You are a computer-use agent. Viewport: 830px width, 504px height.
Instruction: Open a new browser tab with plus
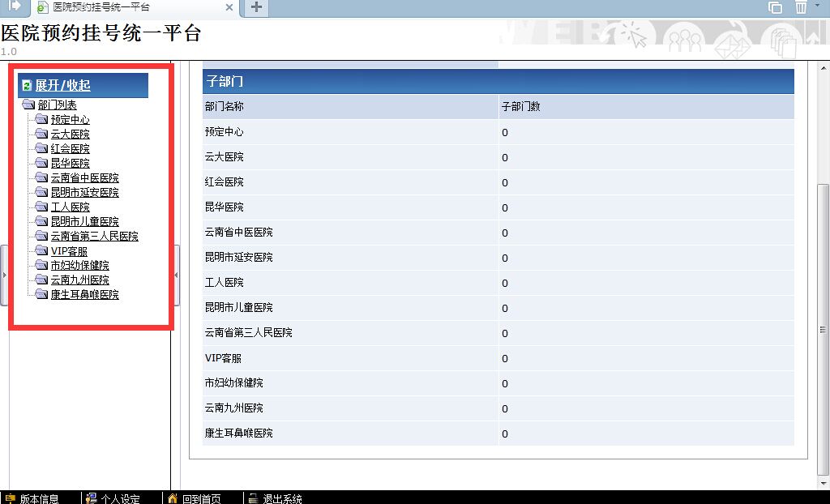[x=256, y=6]
